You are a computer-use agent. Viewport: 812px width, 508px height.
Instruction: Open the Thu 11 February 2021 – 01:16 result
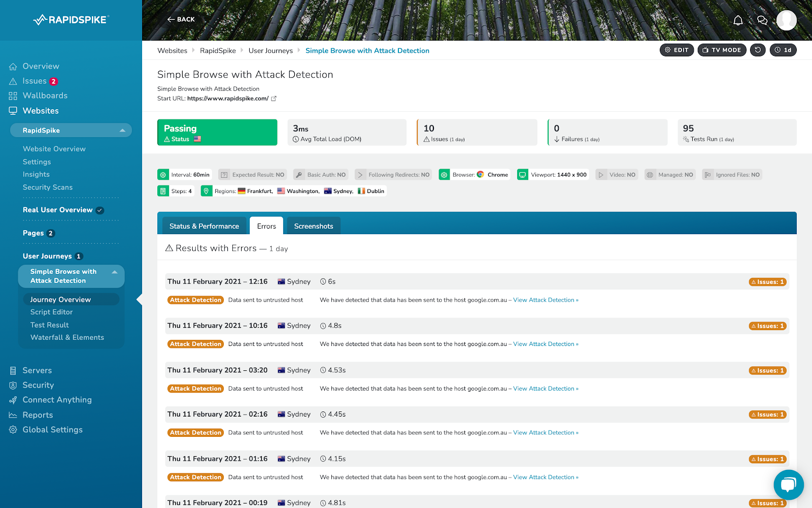tap(477, 459)
